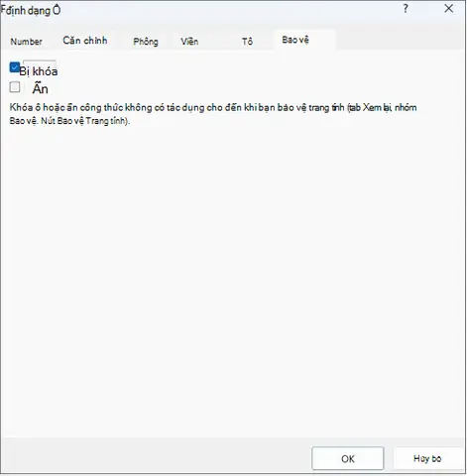Open the Căn chỉnh tab
Viewport: 467px width, 476px height.
(85, 41)
